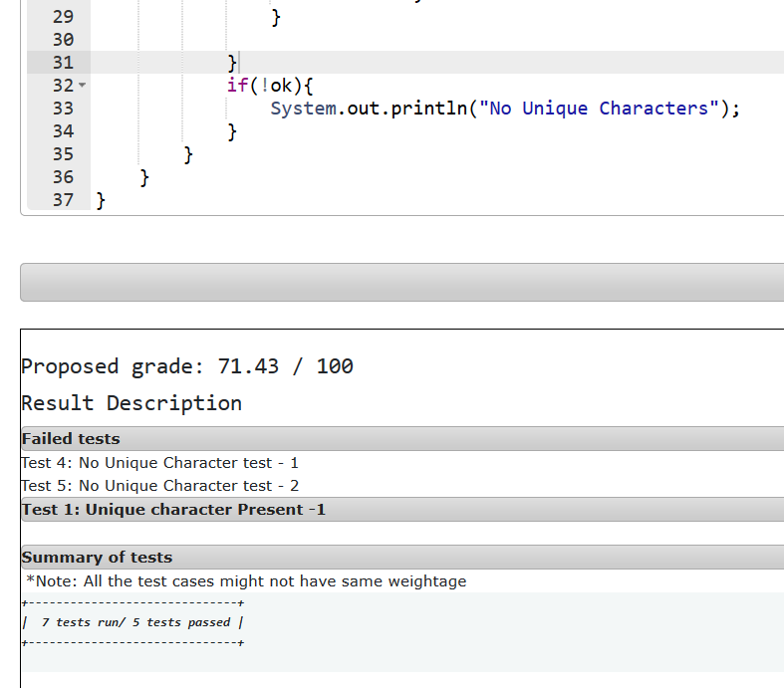Screen dimensions: 784x688
Task: Click line number 34 in gutter
Action: 63,131
